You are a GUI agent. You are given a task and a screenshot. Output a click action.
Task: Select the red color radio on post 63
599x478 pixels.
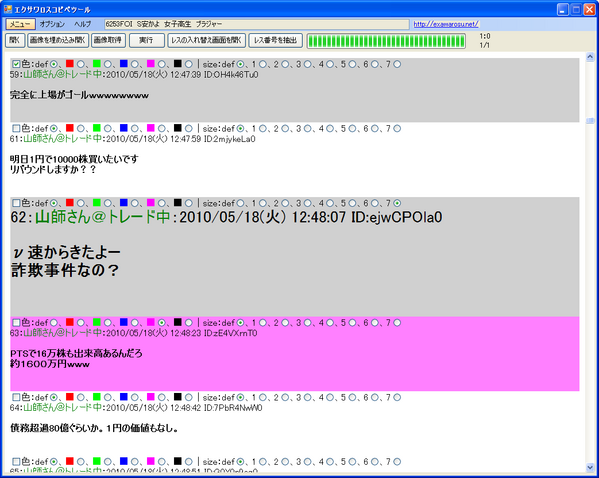pos(81,322)
